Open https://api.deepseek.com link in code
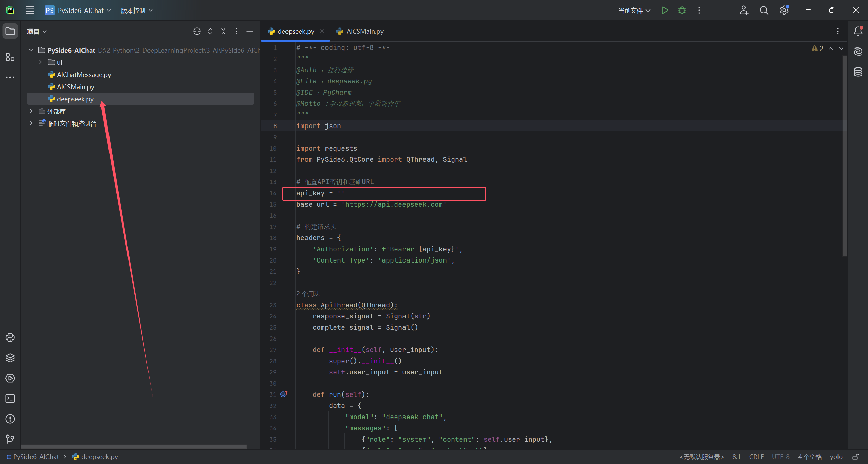The image size is (868, 464). (x=394, y=204)
